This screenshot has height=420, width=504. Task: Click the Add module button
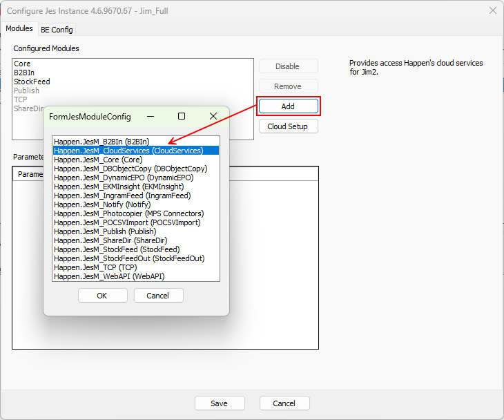(288, 106)
